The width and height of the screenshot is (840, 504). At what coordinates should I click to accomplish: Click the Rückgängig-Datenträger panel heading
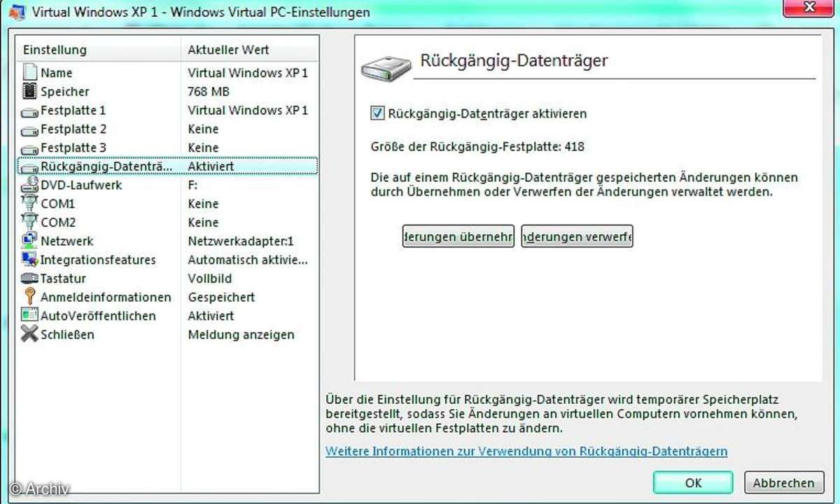(514, 60)
